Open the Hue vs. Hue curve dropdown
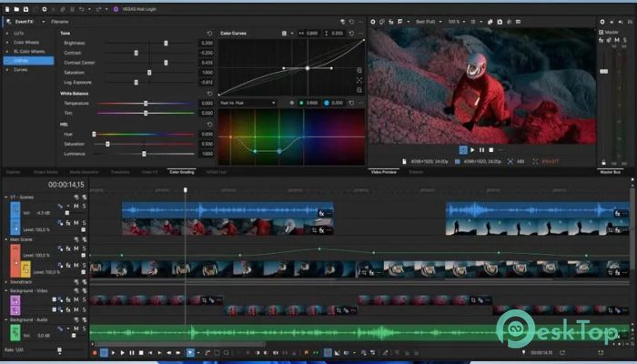Image resolution: width=637 pixels, height=364 pixels. [248, 103]
